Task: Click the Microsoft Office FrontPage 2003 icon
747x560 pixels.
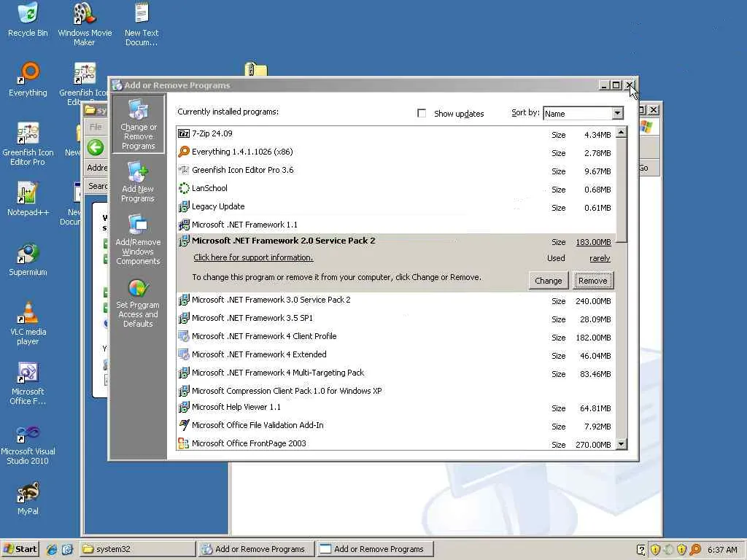Action: click(x=183, y=443)
